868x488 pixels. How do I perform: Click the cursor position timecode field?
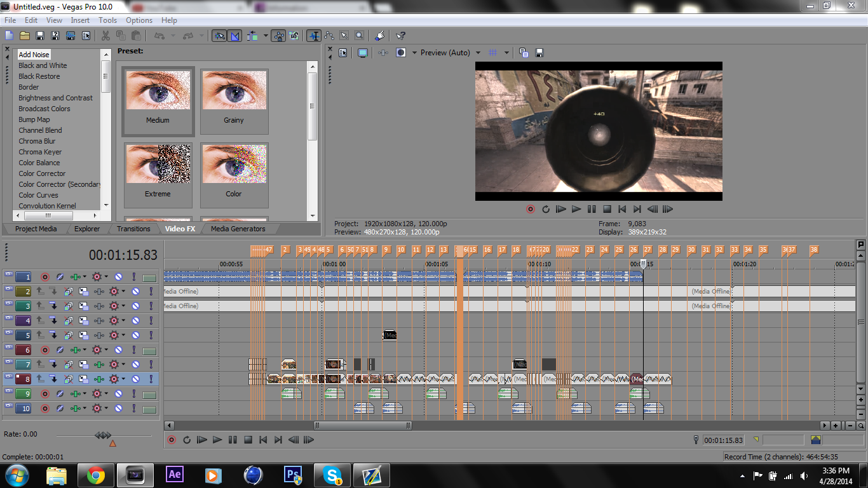pos(723,440)
